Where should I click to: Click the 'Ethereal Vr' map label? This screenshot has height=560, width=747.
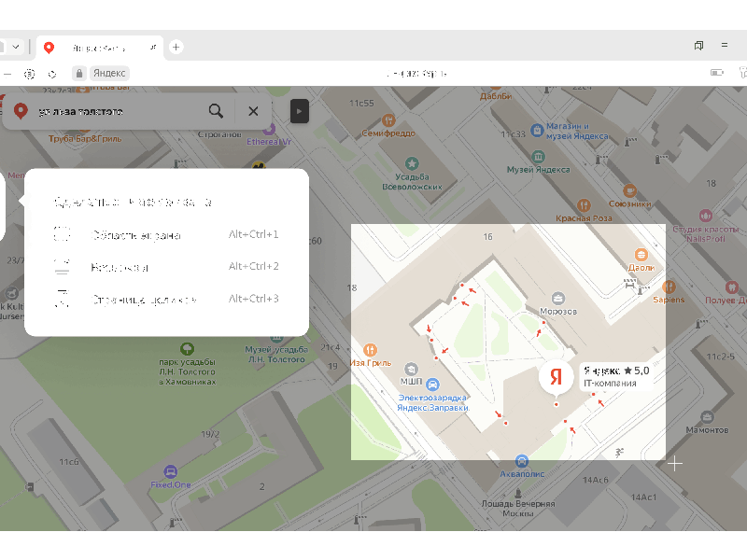tap(269, 142)
